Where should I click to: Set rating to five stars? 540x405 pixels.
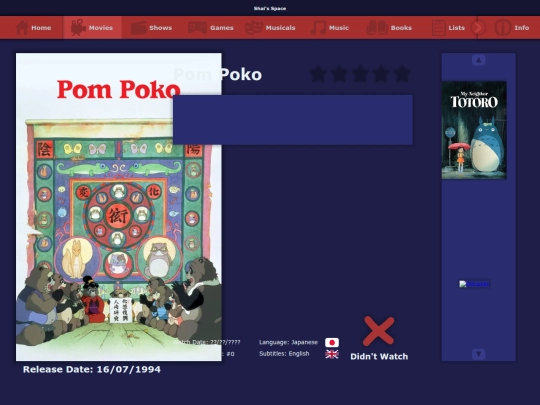tap(402, 74)
